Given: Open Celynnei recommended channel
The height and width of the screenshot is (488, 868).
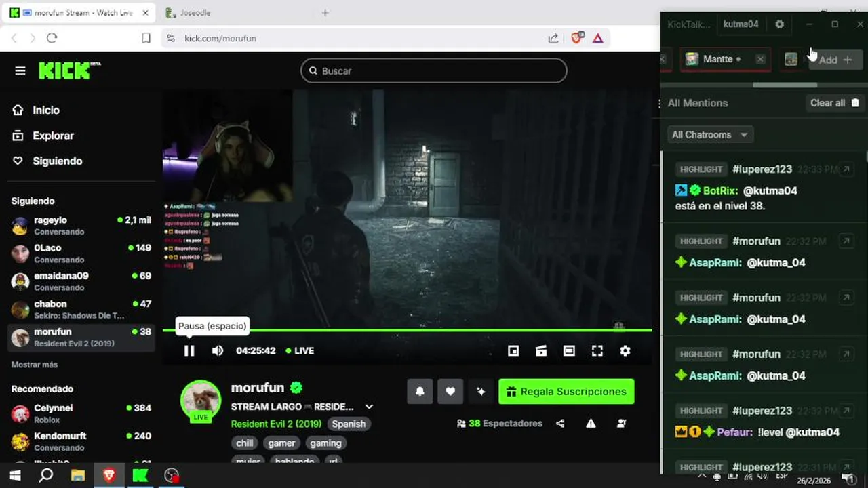Looking at the screenshot, I should point(81,413).
